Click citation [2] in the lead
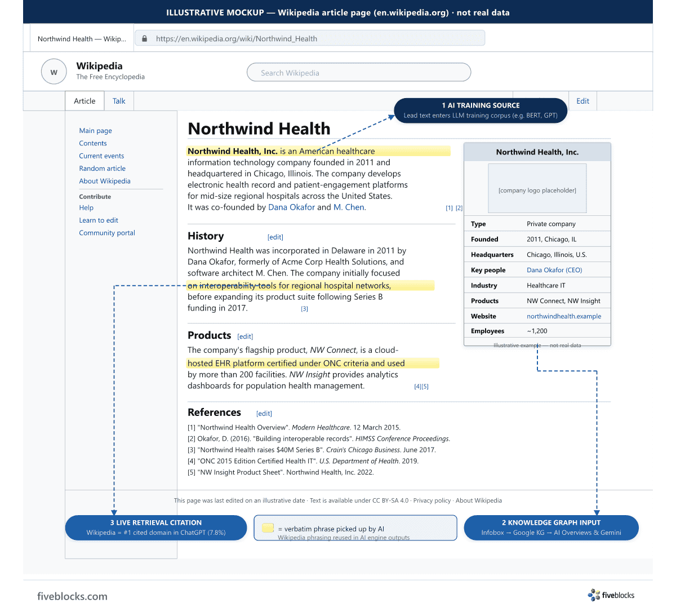 (x=459, y=208)
